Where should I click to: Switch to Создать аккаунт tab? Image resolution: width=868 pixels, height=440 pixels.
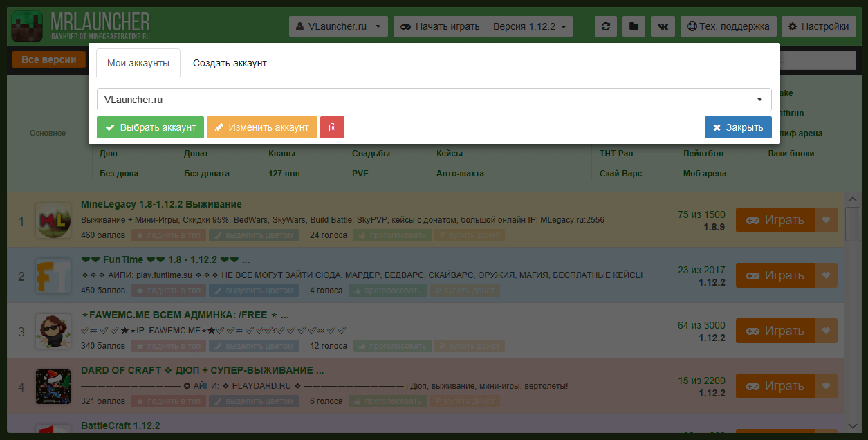tap(230, 63)
